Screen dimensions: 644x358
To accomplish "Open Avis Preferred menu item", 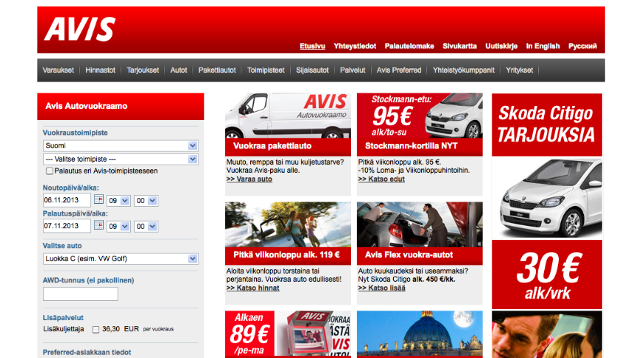I will pyautogui.click(x=399, y=70).
